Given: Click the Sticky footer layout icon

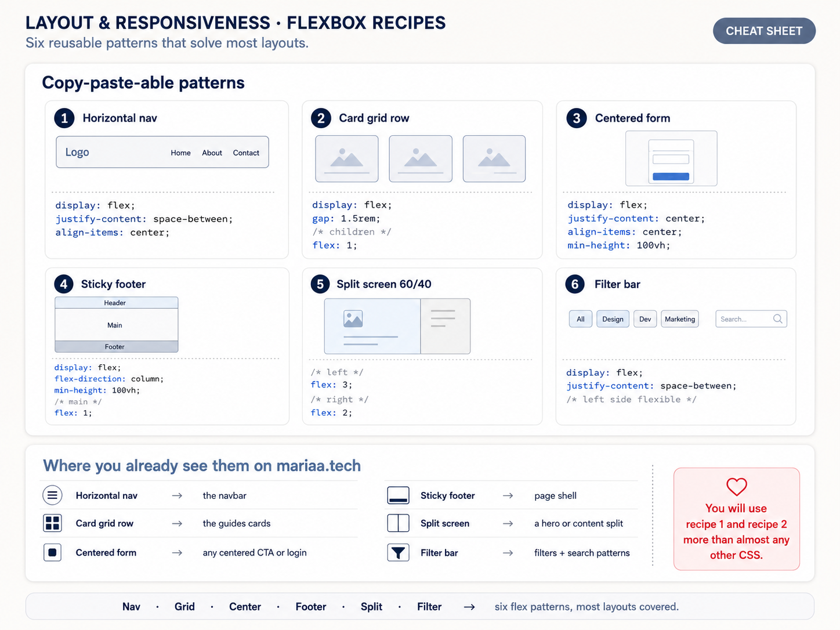Looking at the screenshot, I should pos(398,495).
